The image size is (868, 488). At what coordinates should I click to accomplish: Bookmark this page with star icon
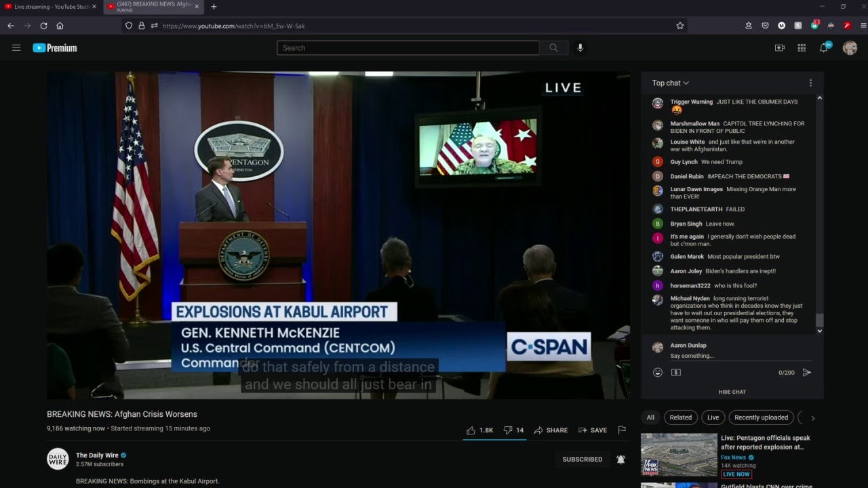click(680, 26)
